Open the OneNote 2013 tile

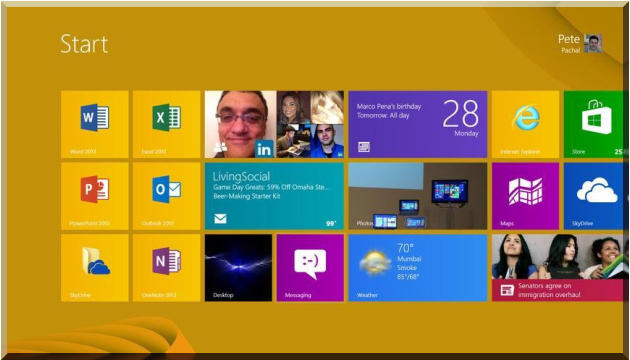(166, 268)
